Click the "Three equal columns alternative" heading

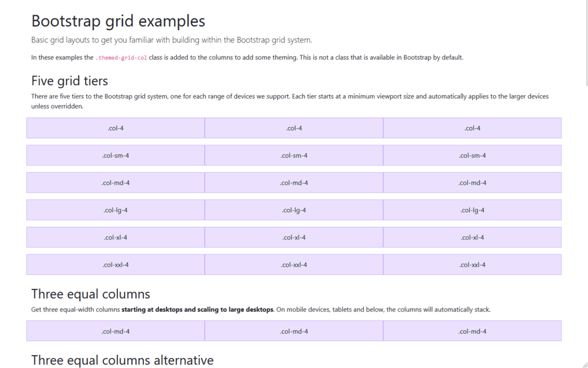tap(123, 360)
